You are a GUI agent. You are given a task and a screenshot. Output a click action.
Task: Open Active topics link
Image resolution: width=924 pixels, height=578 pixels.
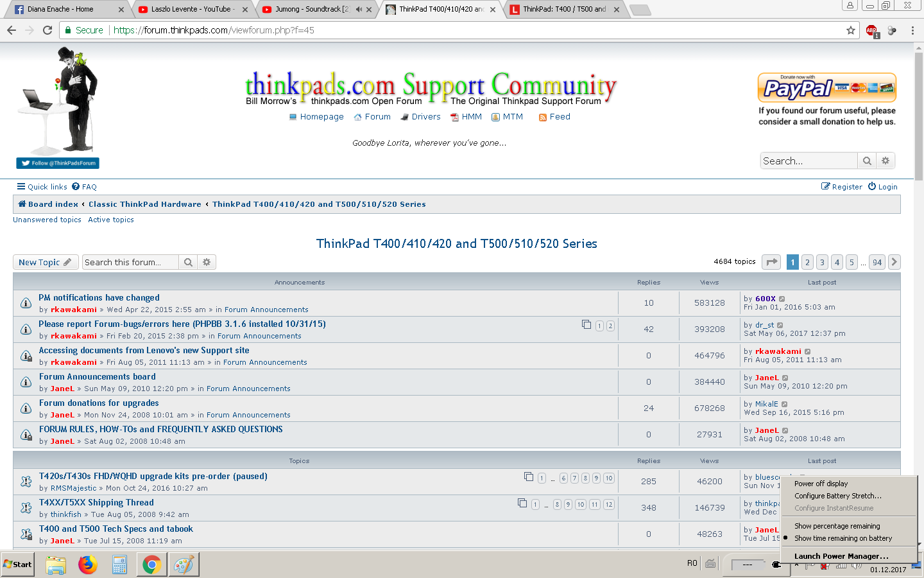111,220
